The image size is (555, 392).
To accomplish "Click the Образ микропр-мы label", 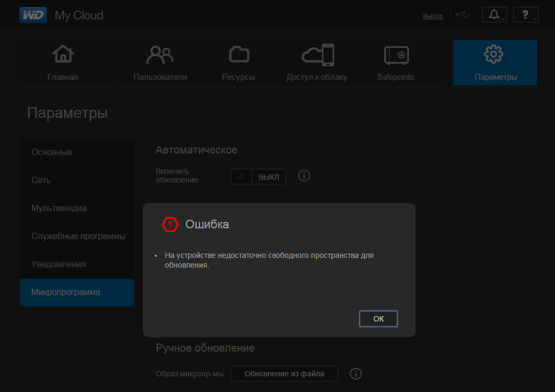I will coord(190,374).
